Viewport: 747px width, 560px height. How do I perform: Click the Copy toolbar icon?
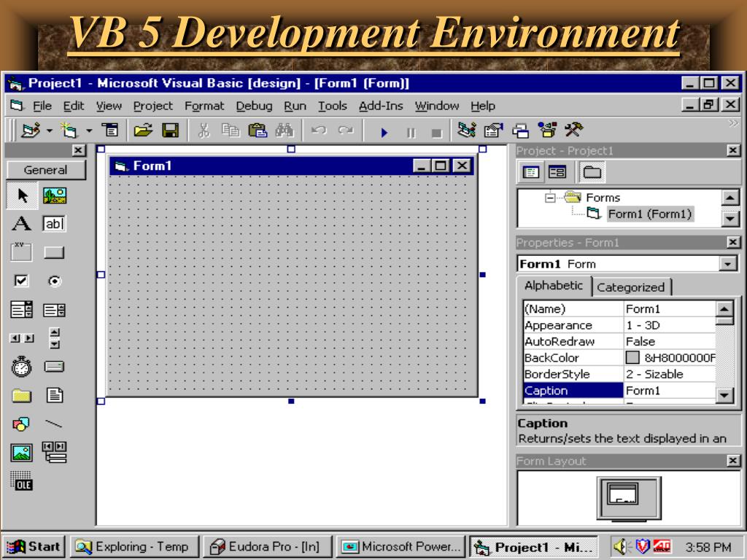pos(231,130)
